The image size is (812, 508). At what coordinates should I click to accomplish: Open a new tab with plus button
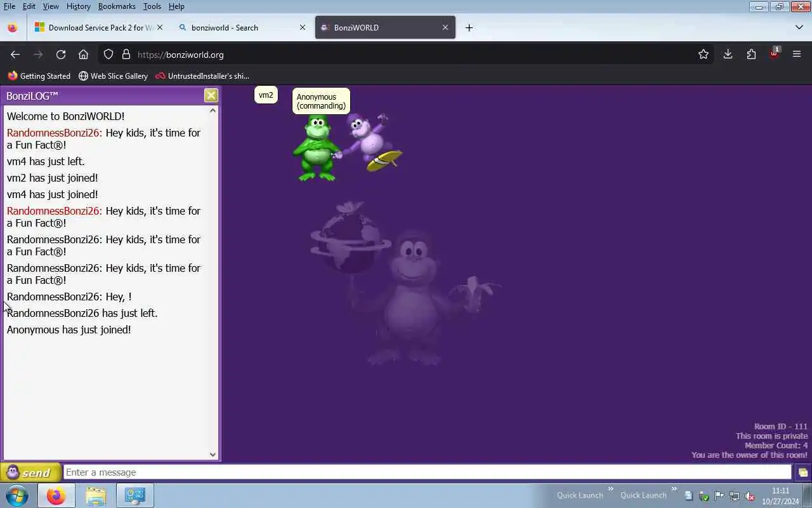point(469,27)
